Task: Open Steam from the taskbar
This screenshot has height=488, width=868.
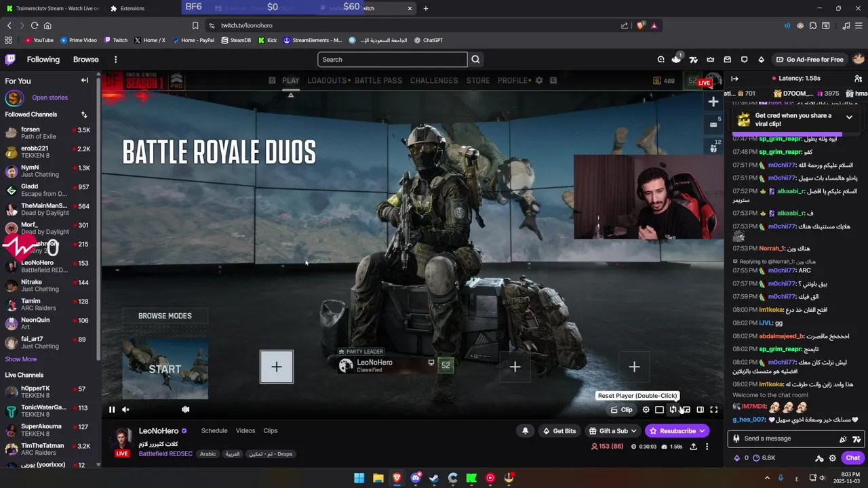Action: click(x=434, y=478)
